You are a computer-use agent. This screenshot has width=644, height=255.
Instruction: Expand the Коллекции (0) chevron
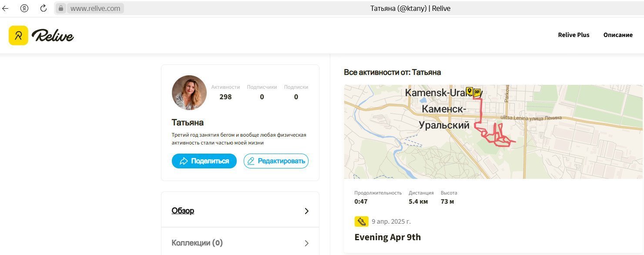[306, 243]
